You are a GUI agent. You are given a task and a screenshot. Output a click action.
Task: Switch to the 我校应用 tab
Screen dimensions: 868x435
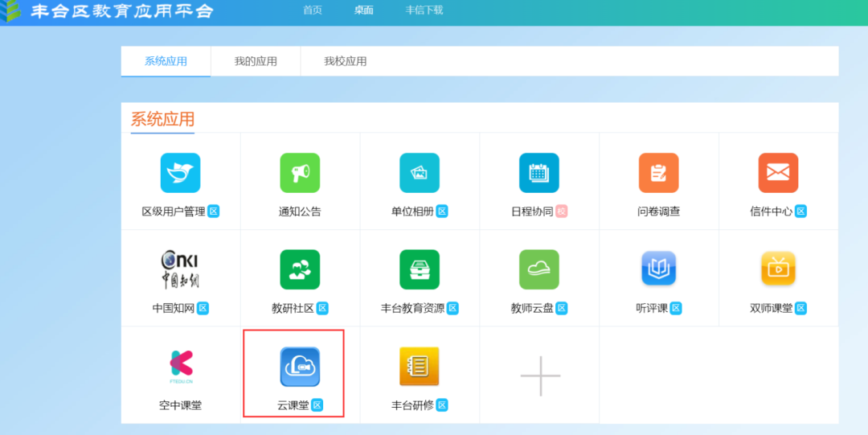tap(346, 61)
